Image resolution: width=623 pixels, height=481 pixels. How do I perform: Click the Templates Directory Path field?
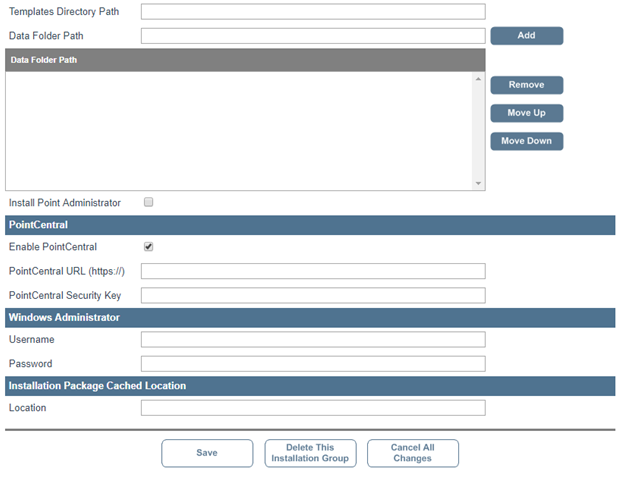(312, 12)
